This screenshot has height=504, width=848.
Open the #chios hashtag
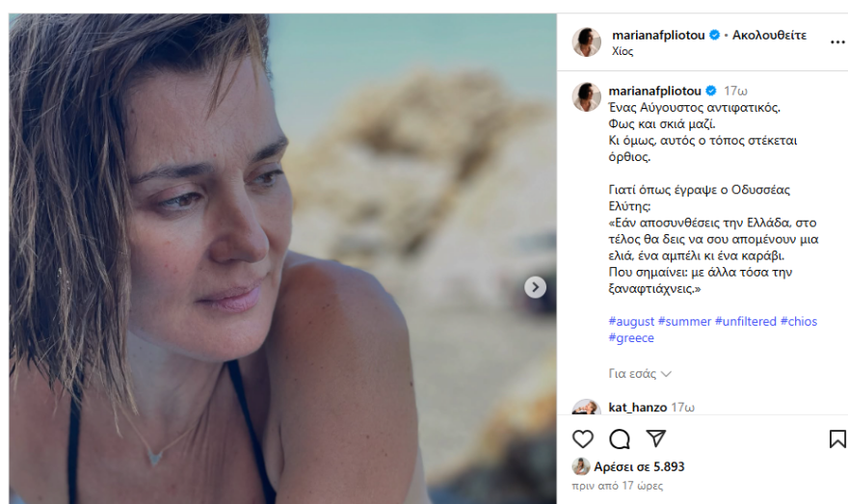tap(798, 321)
